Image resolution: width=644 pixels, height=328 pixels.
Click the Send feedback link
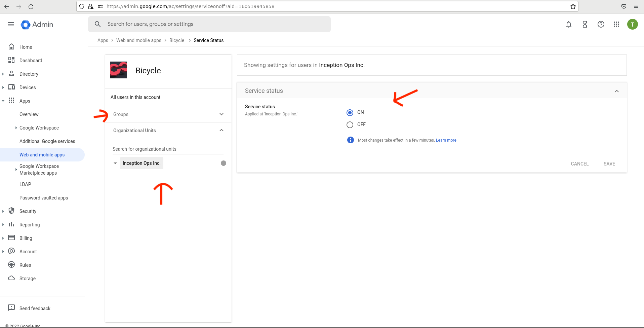35,308
